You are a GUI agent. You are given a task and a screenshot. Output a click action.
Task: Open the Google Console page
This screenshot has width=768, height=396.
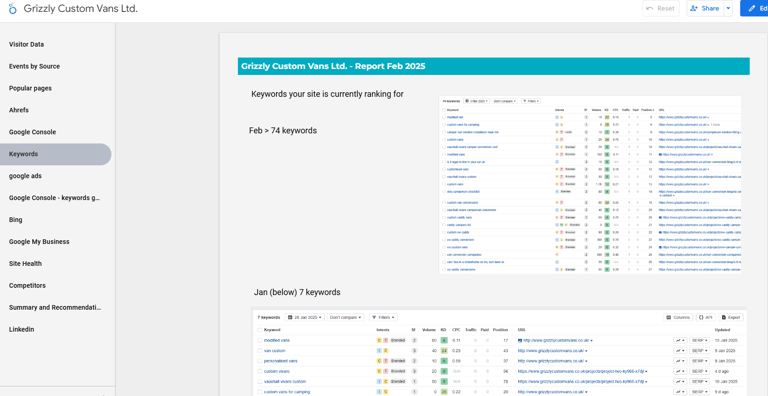tap(32, 132)
